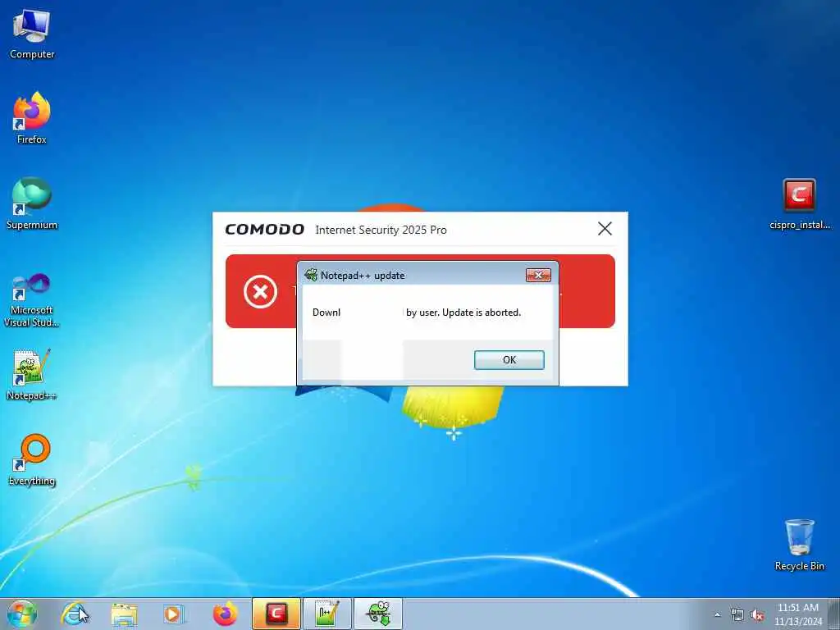Viewport: 840px width, 630px height.
Task: Switch to Notepad++ updater taskbar button
Action: pyautogui.click(x=378, y=614)
